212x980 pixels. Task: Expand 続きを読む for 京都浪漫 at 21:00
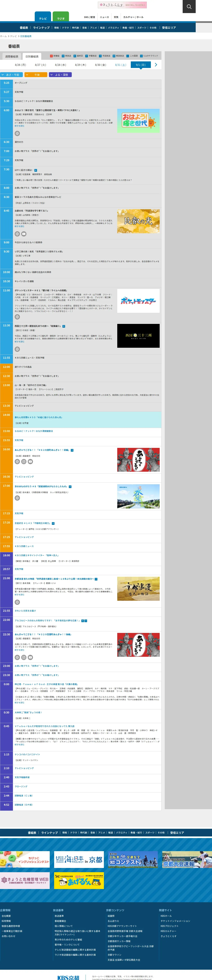pyautogui.click(x=19, y=595)
